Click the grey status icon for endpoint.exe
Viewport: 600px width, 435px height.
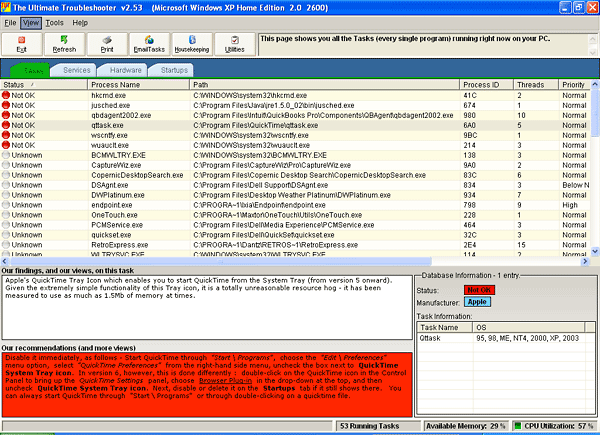[6, 204]
